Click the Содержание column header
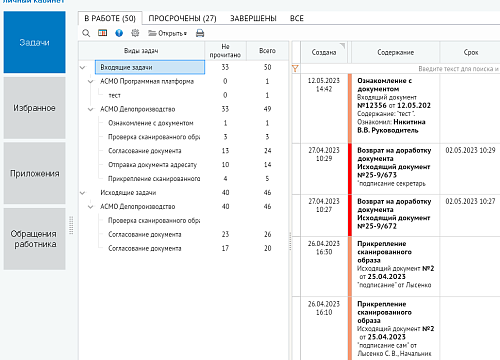The height and width of the screenshot is (360, 500). (396, 52)
